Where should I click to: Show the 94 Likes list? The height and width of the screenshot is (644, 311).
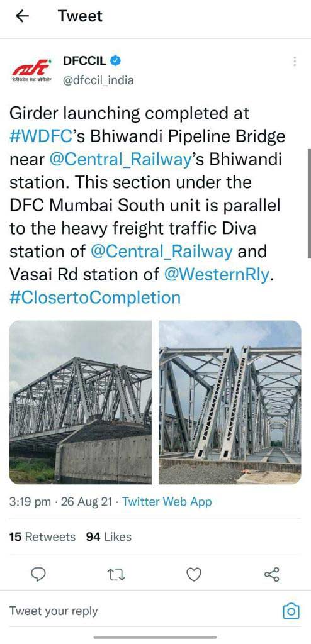tap(109, 537)
